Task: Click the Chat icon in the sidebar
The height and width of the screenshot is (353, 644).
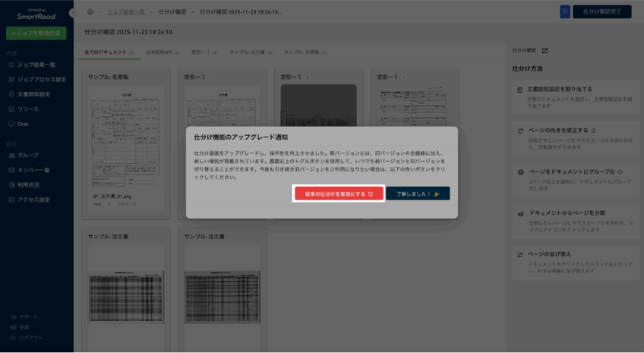Action: [11, 124]
